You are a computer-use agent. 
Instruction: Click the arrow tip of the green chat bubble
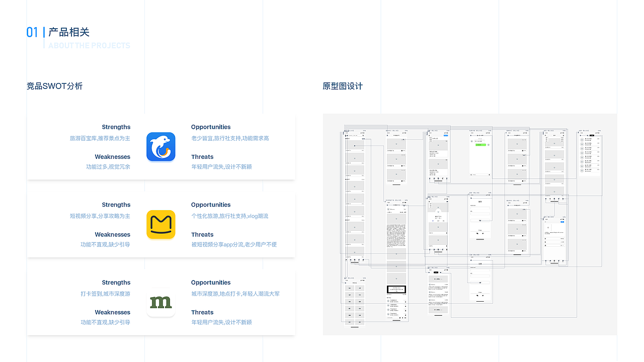tap(486, 145)
